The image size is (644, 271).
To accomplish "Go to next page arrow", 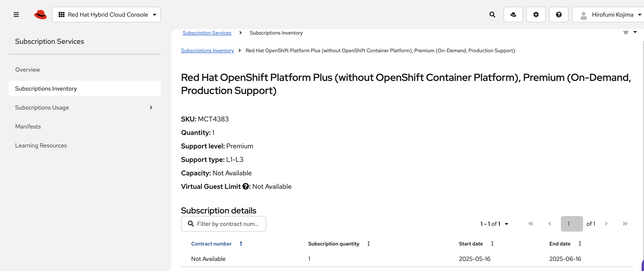I will (x=606, y=224).
